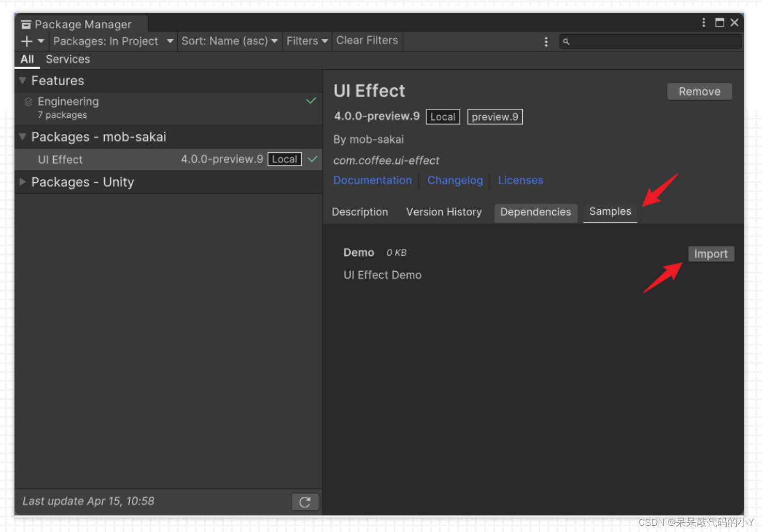Switch to the Version History tab
The width and height of the screenshot is (762, 532).
(444, 212)
